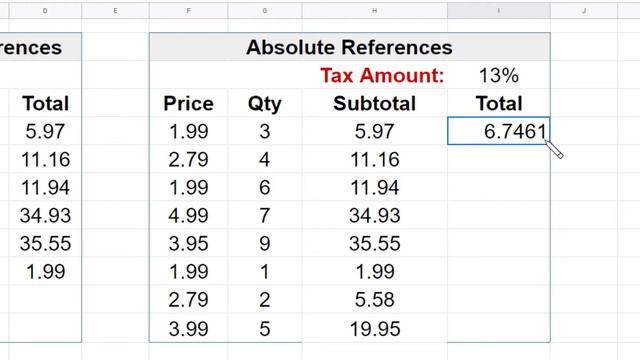Select 11.16 in column D Total
This screenshot has height=360, width=640.
(x=45, y=159)
